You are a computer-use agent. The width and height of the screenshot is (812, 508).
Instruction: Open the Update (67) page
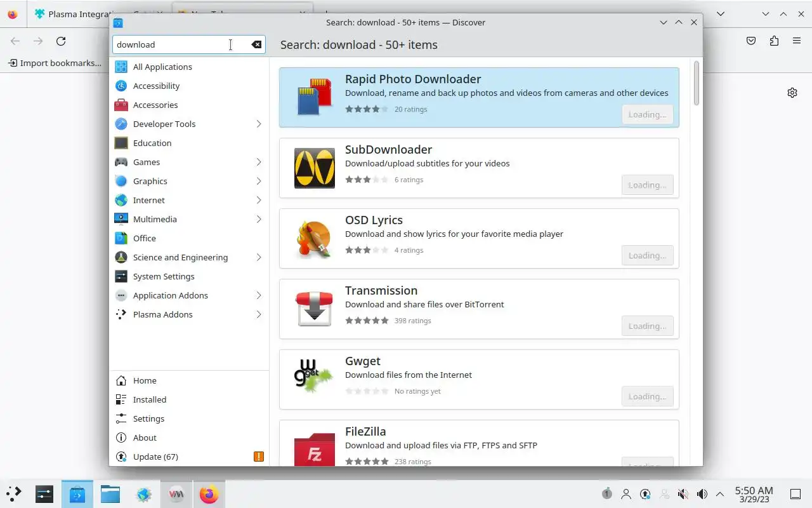tap(189, 457)
